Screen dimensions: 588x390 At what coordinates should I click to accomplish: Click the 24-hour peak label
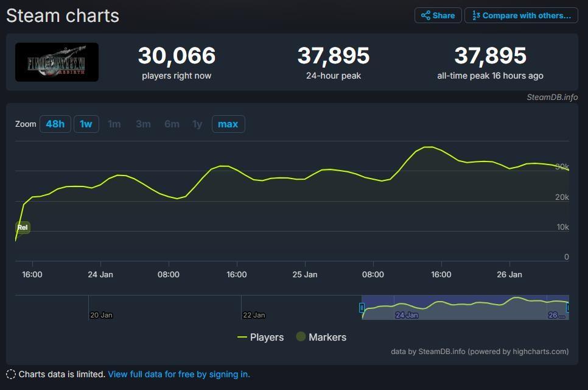coord(334,76)
